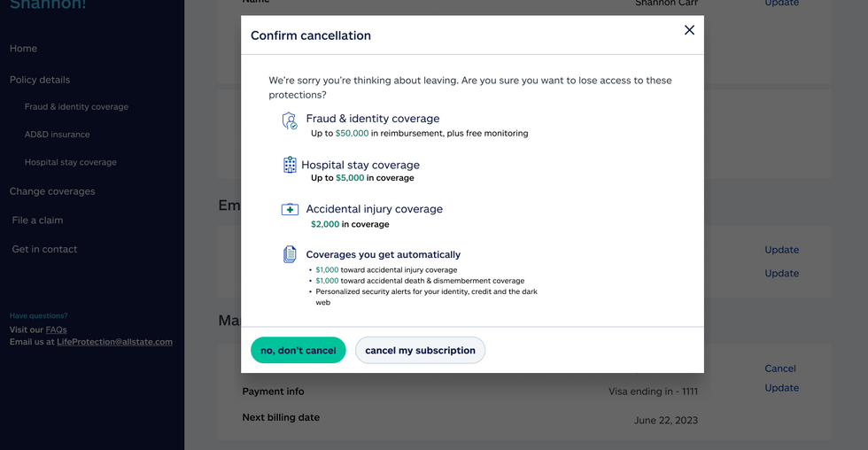Click the automatic coverages document icon

[x=290, y=255]
